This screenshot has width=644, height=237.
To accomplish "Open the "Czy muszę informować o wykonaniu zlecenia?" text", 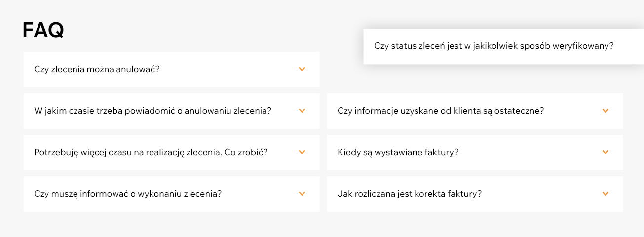I will (128, 194).
